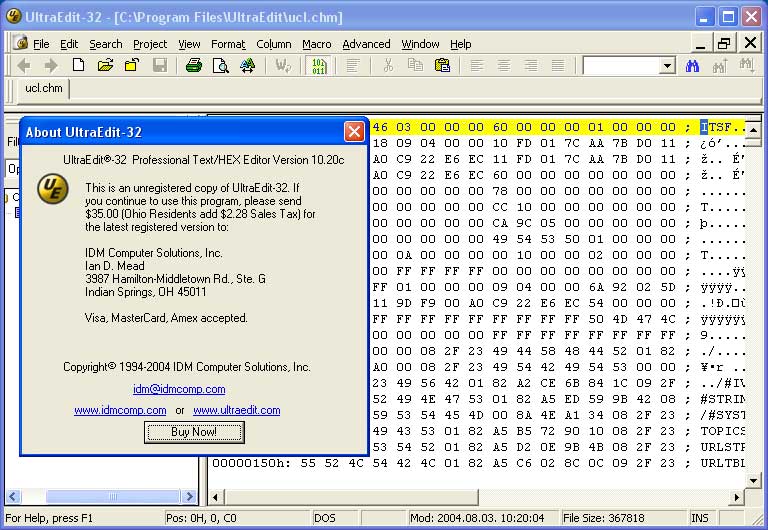
Task: Click the Find and Replace toolbar icon
Action: [248, 65]
